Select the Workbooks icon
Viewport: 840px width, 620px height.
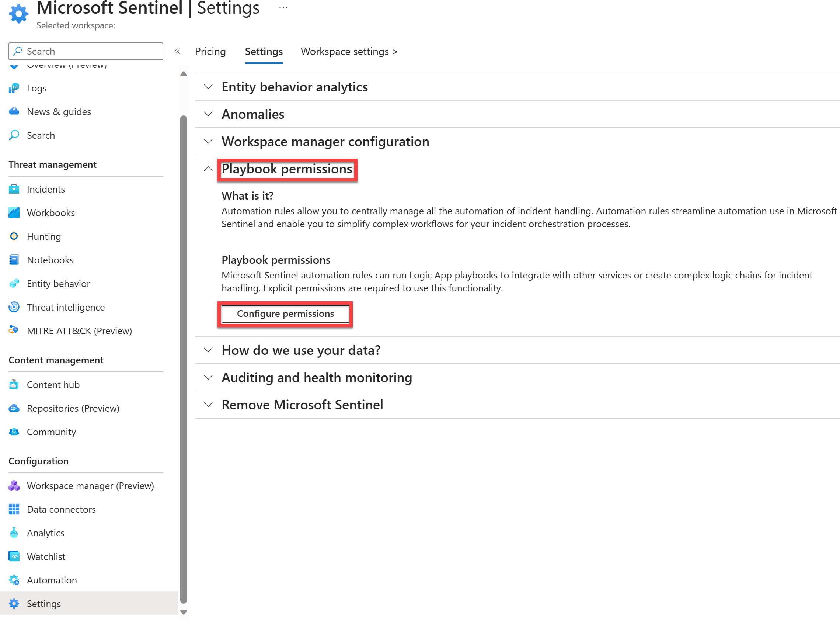14,212
